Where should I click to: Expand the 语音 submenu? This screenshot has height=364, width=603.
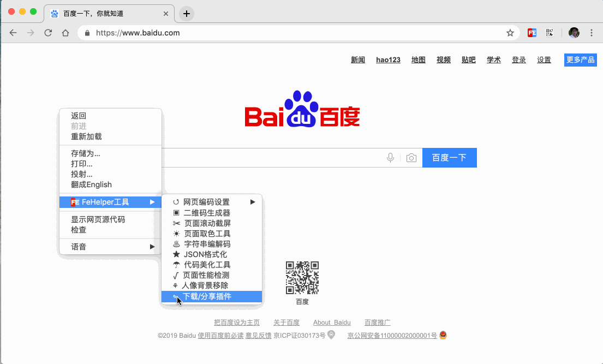pyautogui.click(x=110, y=247)
